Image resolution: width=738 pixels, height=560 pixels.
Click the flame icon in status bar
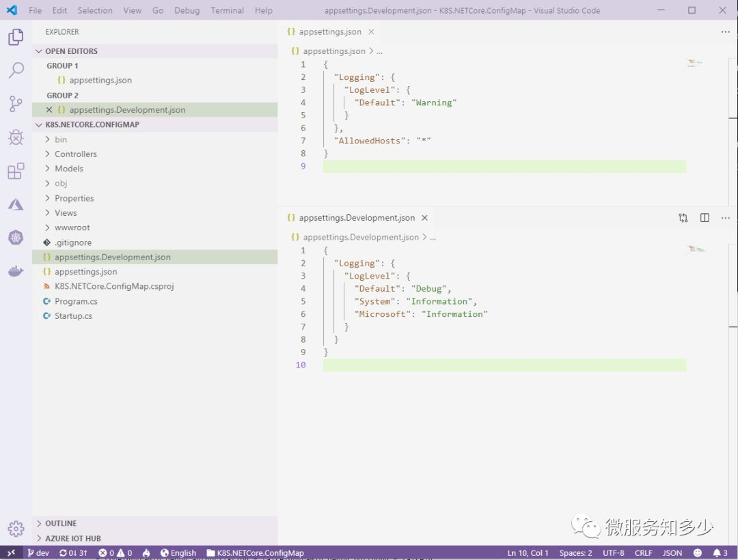[146, 553]
